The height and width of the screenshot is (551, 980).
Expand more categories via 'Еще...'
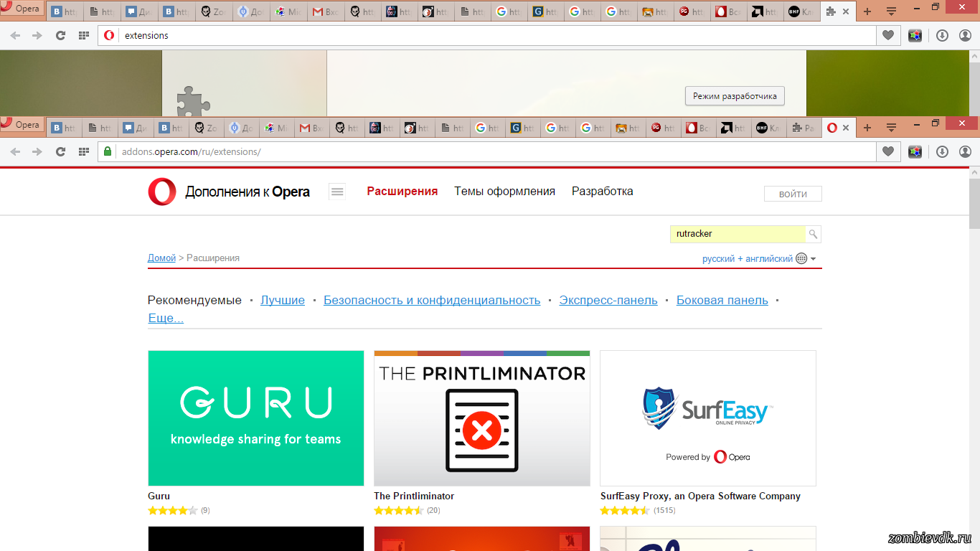click(x=166, y=319)
